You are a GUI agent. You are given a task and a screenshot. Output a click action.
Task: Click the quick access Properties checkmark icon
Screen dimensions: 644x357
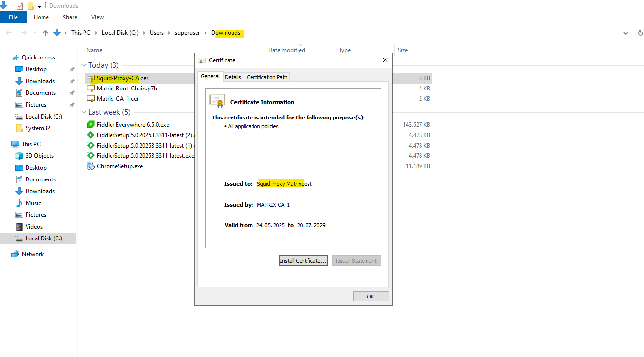20,6
